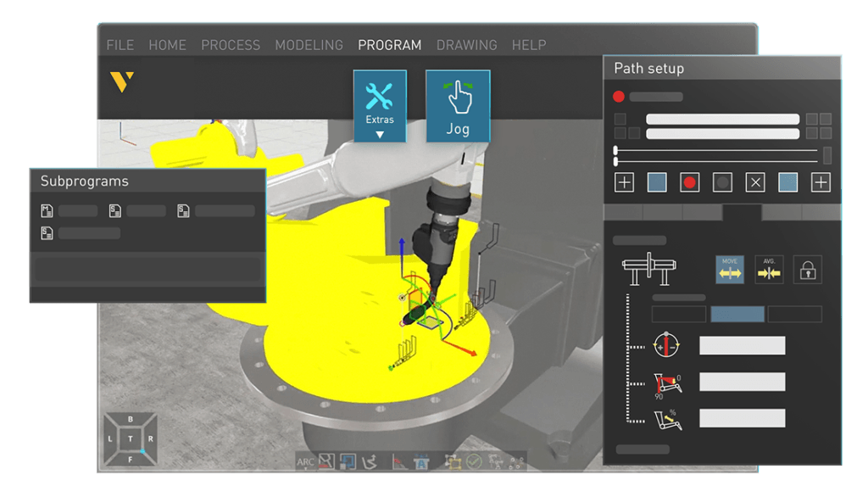The width and height of the screenshot is (868, 497).
Task: Expand the ARC dropdown in bottom toolbar
Action: point(305,461)
